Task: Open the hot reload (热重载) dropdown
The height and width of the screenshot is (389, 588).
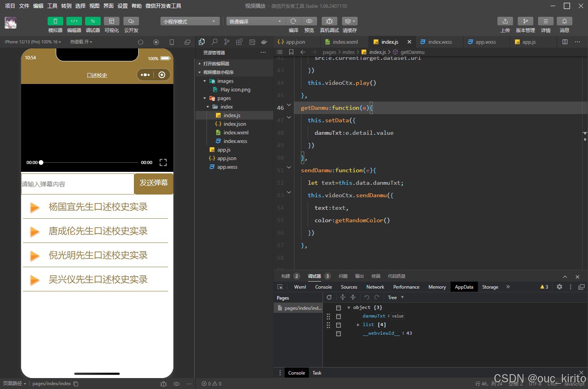Action: (81, 42)
